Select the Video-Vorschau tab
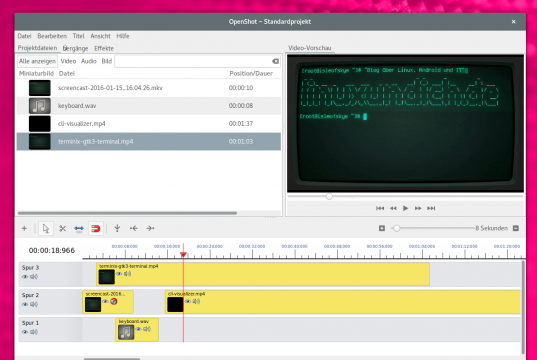 (x=310, y=48)
